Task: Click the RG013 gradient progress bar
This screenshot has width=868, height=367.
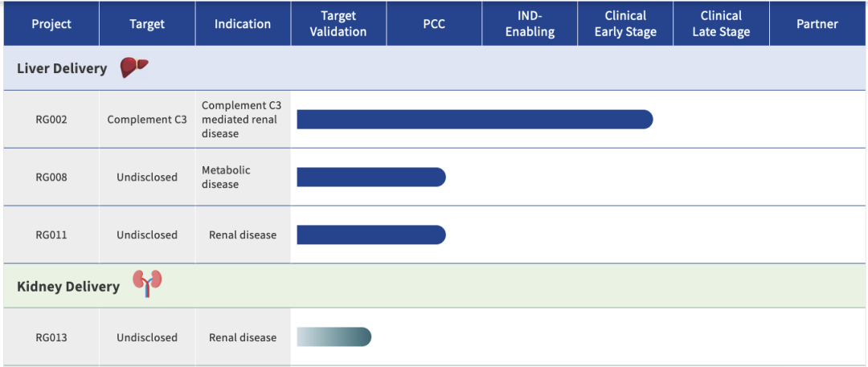Action: [x=334, y=337]
